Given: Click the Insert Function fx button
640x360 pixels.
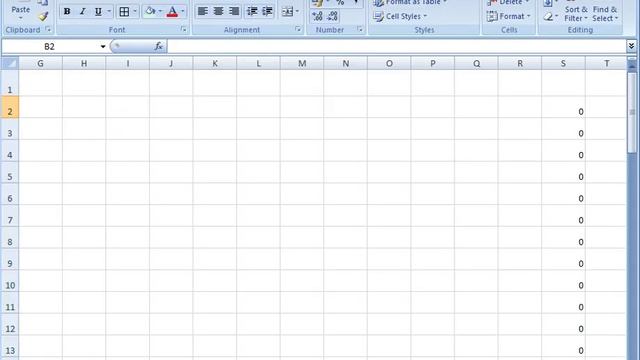Looking at the screenshot, I should pyautogui.click(x=158, y=47).
